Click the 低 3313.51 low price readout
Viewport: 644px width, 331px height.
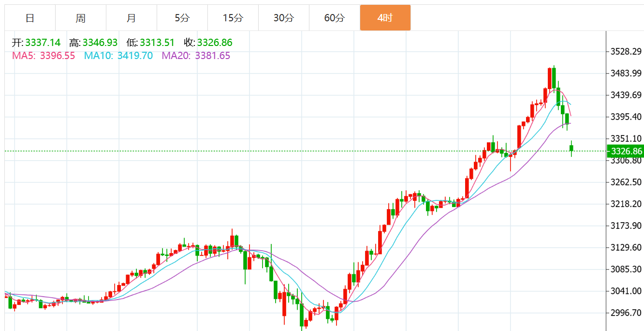pyautogui.click(x=150, y=43)
